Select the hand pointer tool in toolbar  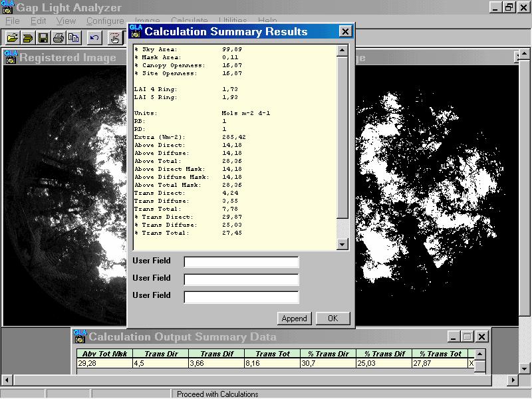pos(115,38)
